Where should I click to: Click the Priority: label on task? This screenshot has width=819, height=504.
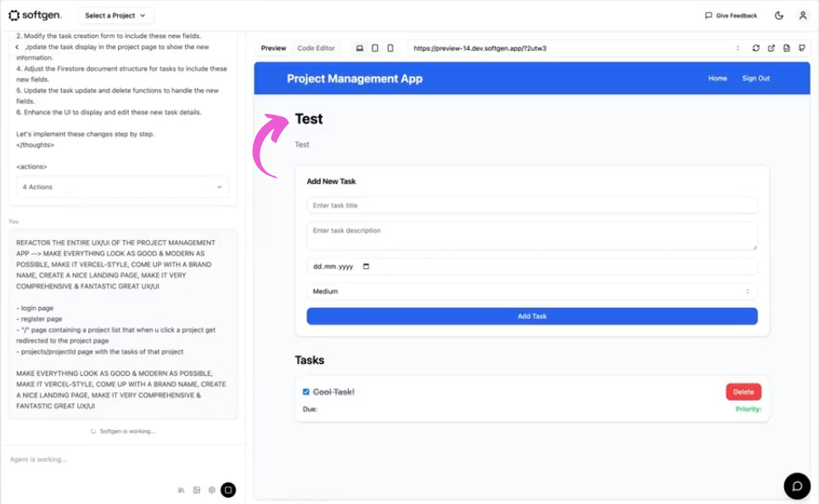coord(748,409)
